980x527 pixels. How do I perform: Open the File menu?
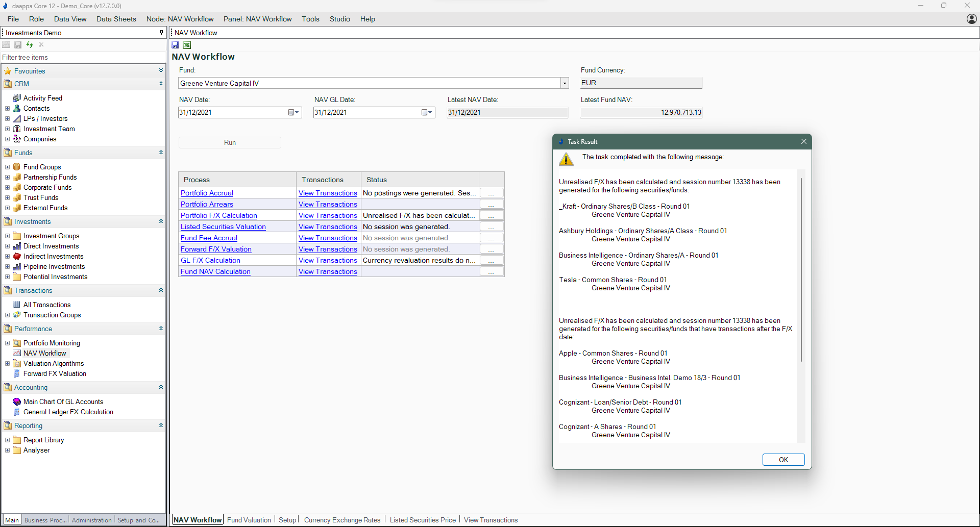[x=13, y=19]
